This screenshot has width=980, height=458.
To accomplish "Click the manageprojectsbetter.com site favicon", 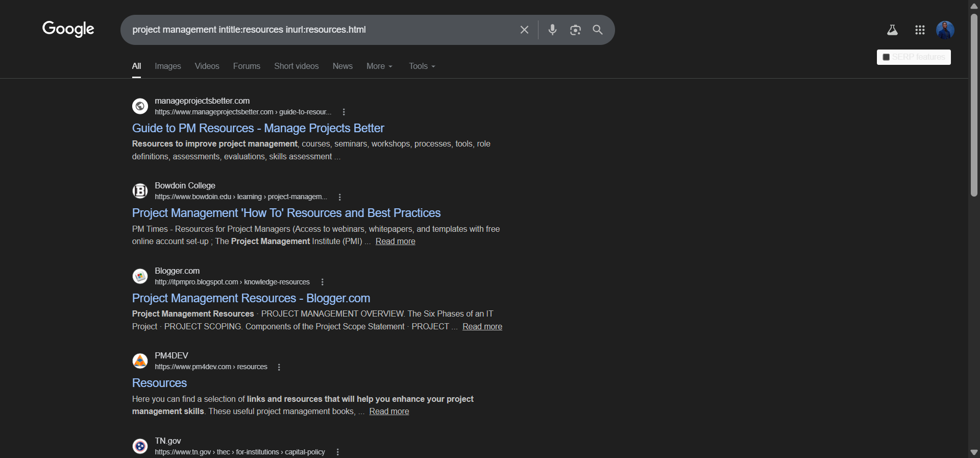I will point(140,106).
